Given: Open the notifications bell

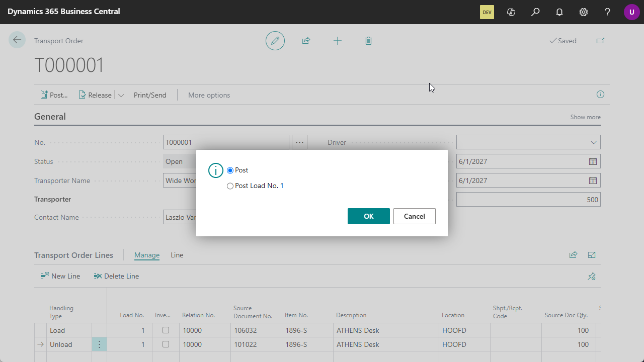Looking at the screenshot, I should coord(559,12).
